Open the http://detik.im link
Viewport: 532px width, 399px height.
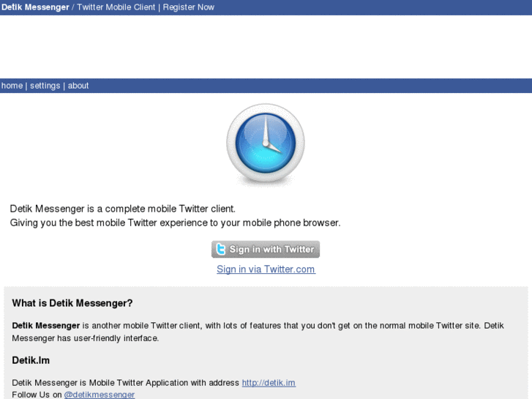(x=269, y=383)
